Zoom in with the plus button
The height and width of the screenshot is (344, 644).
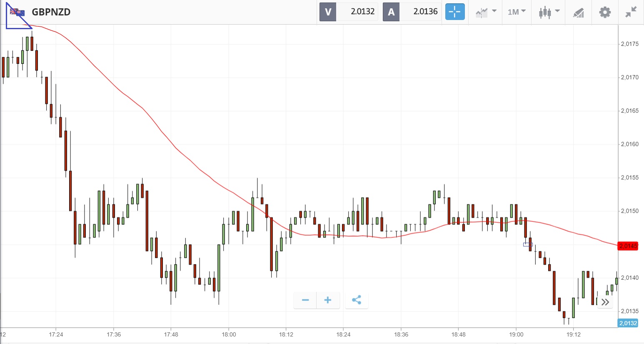(328, 300)
